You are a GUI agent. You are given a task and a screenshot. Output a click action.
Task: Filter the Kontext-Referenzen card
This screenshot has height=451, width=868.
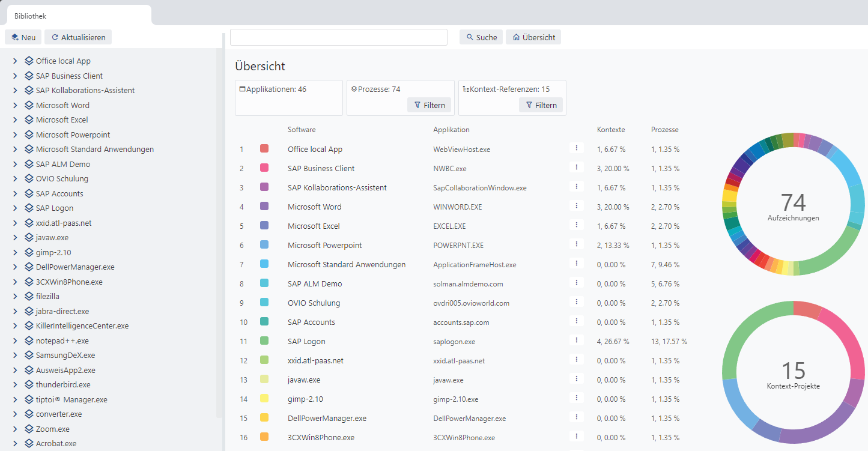(x=541, y=105)
